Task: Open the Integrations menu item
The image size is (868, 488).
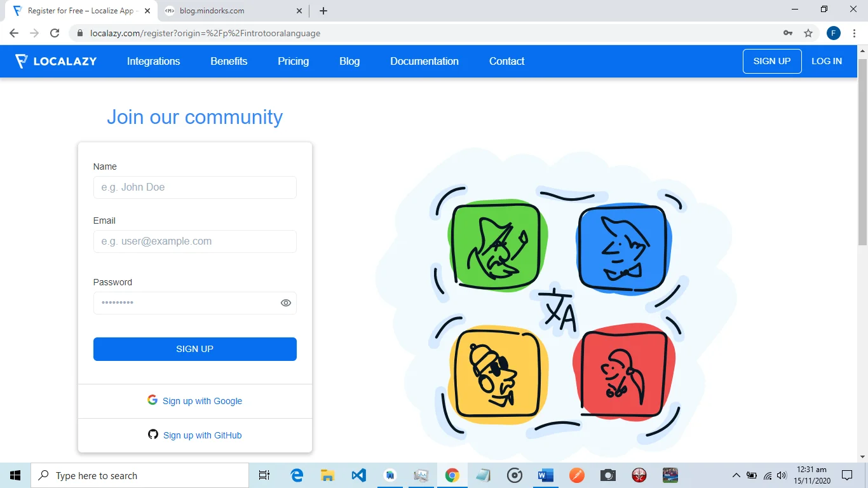Action: (x=153, y=61)
